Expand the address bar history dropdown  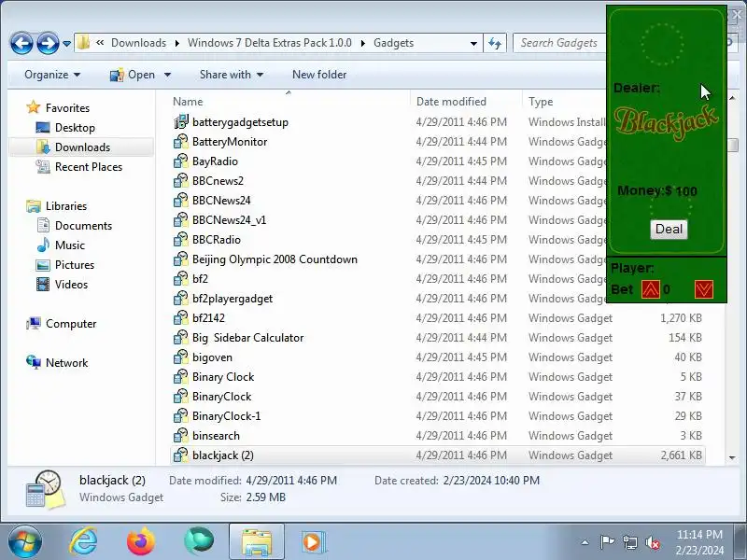coord(473,43)
